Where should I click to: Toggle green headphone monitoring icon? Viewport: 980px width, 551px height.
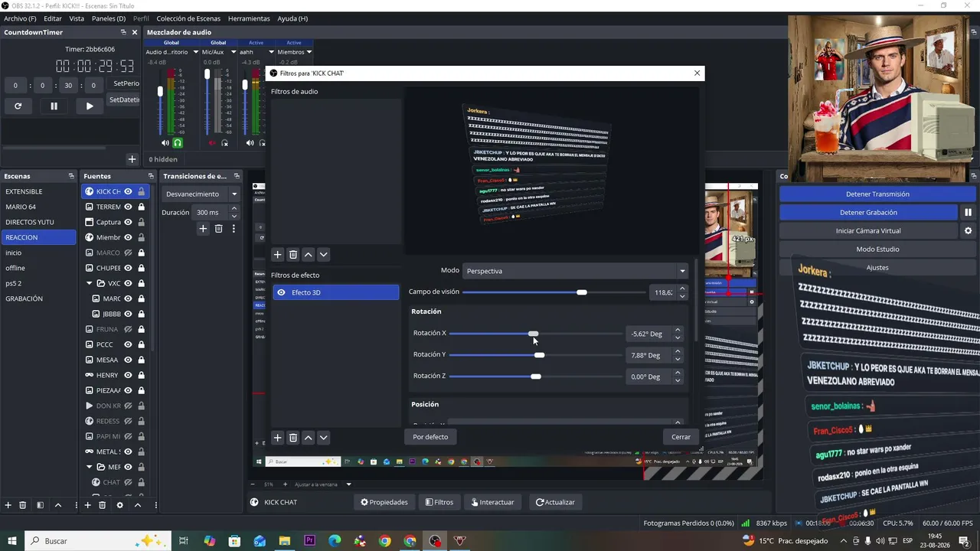178,143
